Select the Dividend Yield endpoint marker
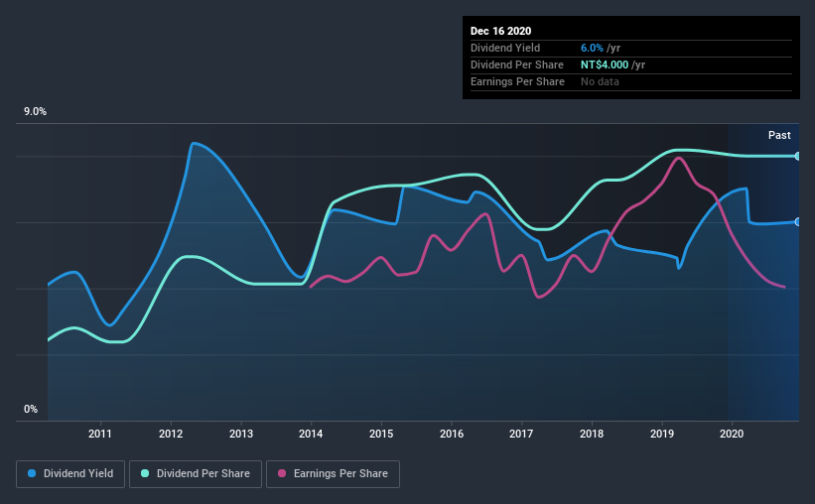The width and height of the screenshot is (815, 504). click(797, 222)
